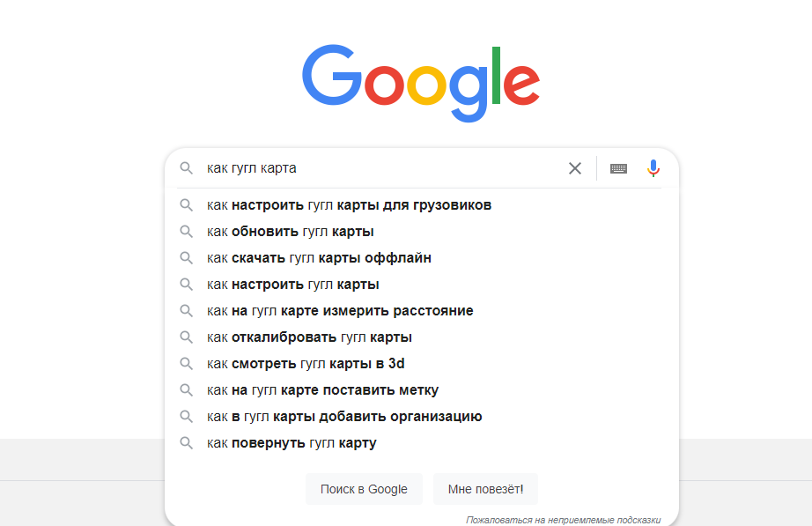Click the magnifier icon next to 'как настроить гугл карты'

186,284
